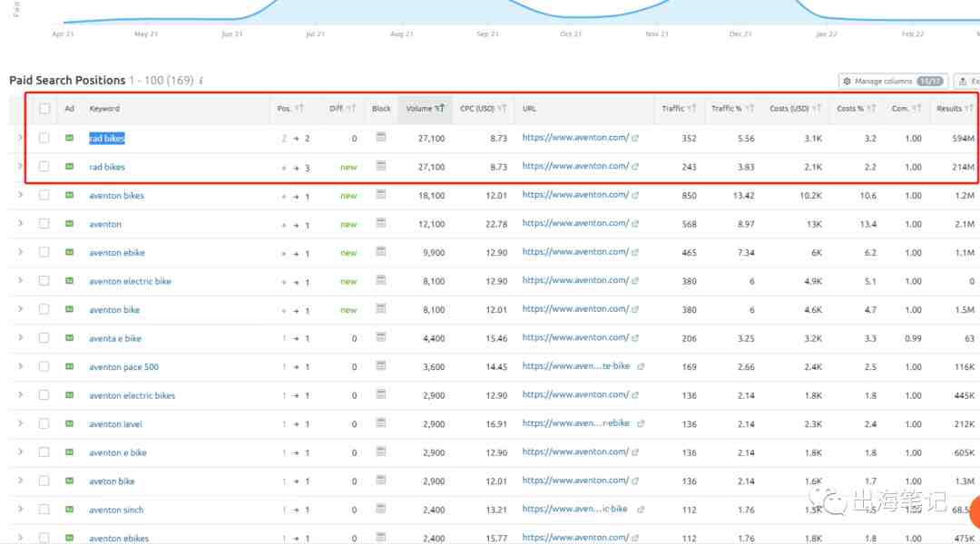Expand the aventon electric bikes row details
980x544 pixels.
click(20, 394)
